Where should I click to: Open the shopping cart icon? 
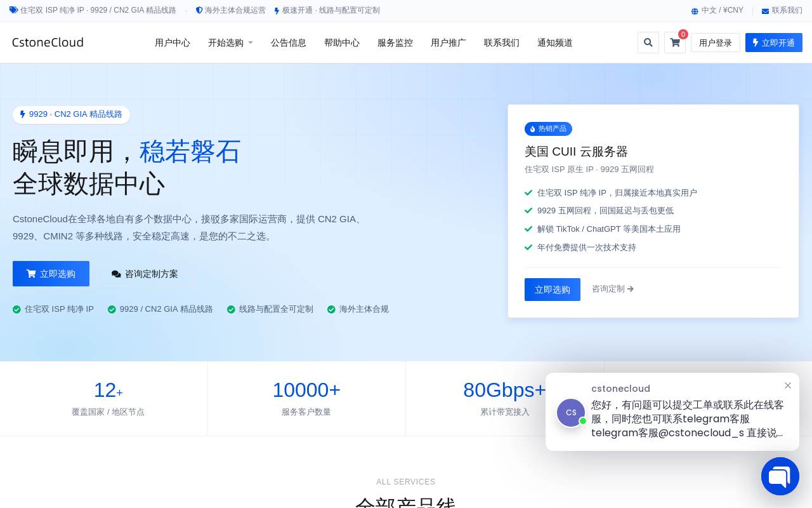[675, 43]
